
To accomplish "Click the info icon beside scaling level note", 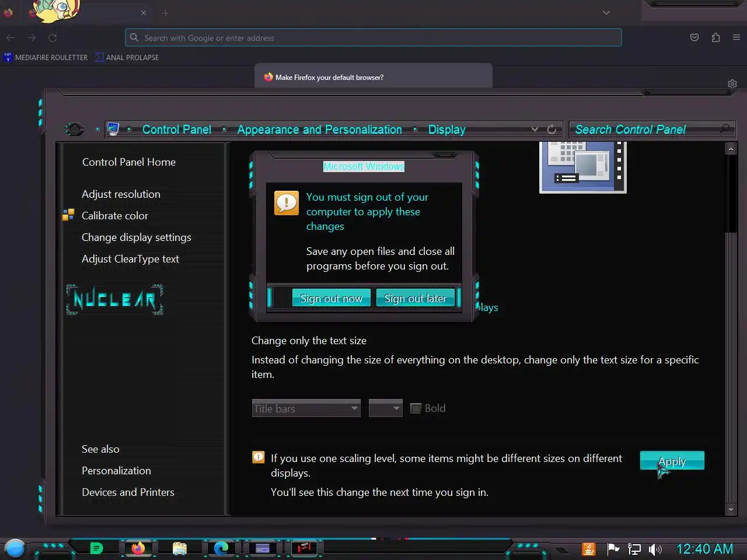I will 259,457.
